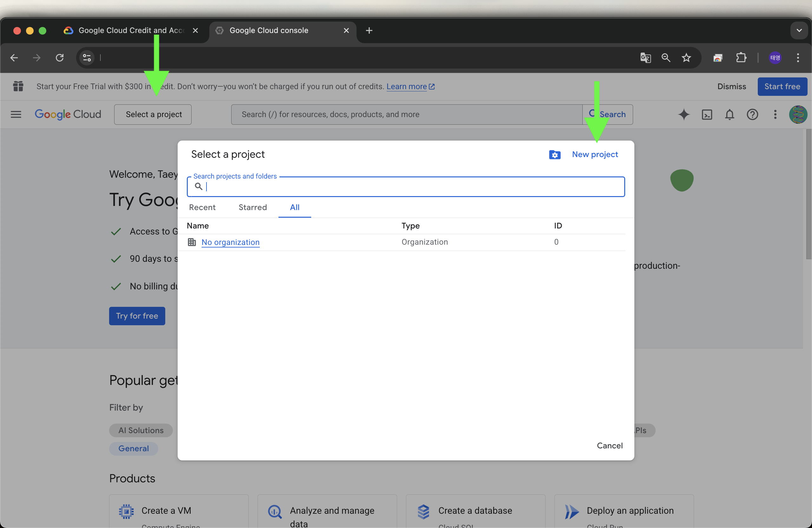The width and height of the screenshot is (812, 528).
Task: Click the browser forward arrow
Action: [x=36, y=58]
